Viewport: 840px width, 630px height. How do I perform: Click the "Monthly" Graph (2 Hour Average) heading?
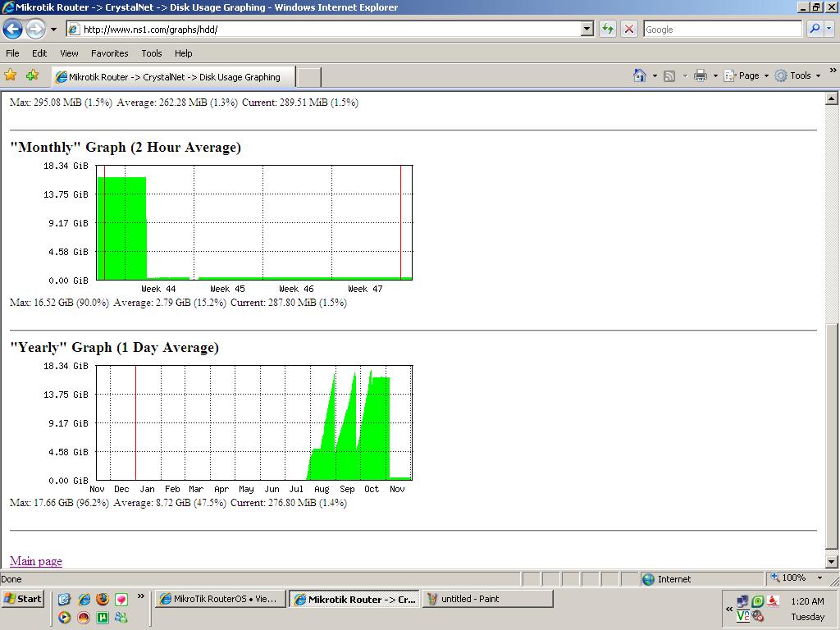(x=126, y=147)
